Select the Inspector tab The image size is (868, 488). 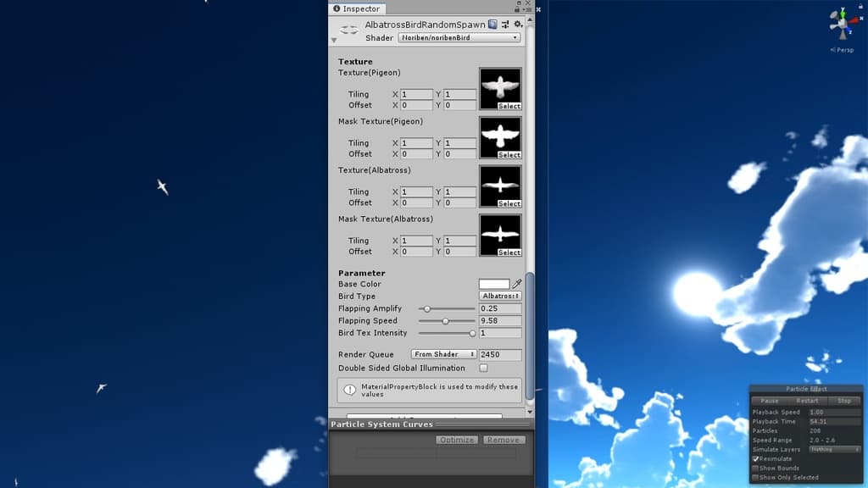(356, 8)
